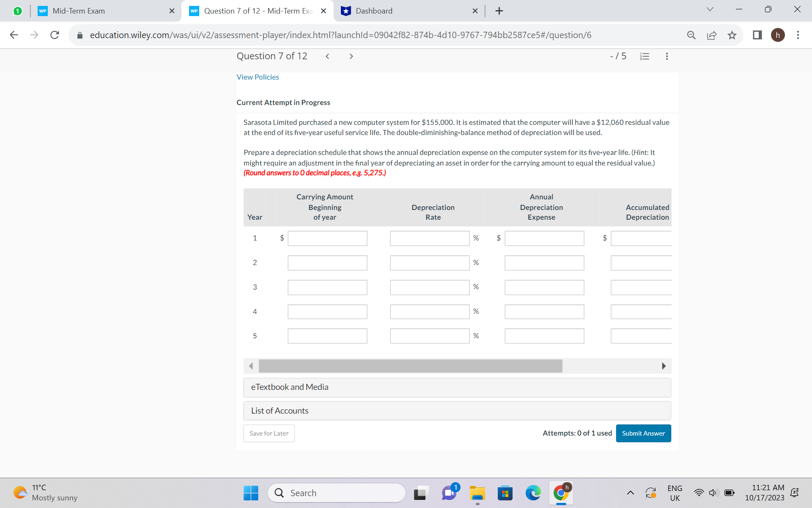Image resolution: width=812 pixels, height=508 pixels.
Task: Bookmark this page with the star icon
Action: pyautogui.click(x=732, y=35)
